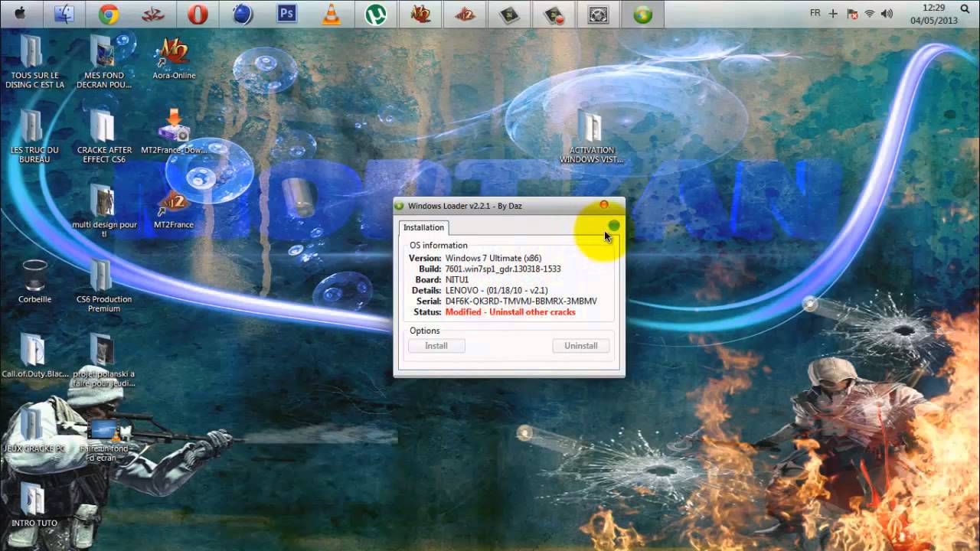Open Finder from the taskbar
The height and width of the screenshot is (551, 980).
pos(64,14)
